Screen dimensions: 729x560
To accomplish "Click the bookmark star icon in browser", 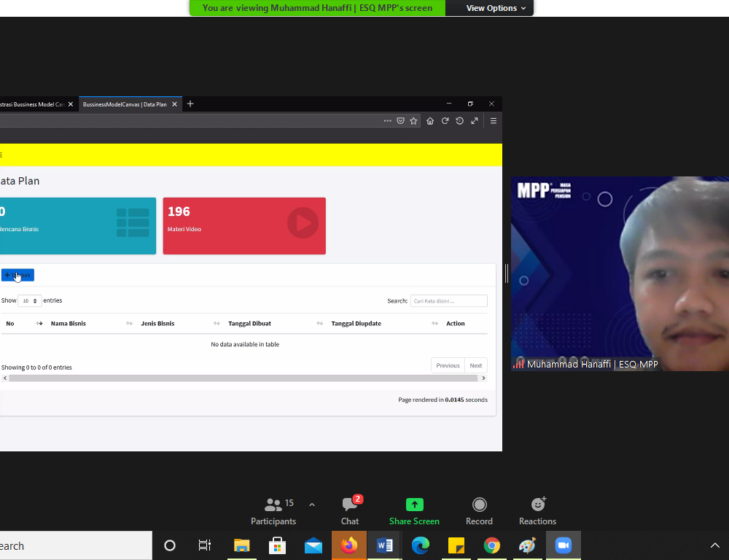I will tap(413, 121).
